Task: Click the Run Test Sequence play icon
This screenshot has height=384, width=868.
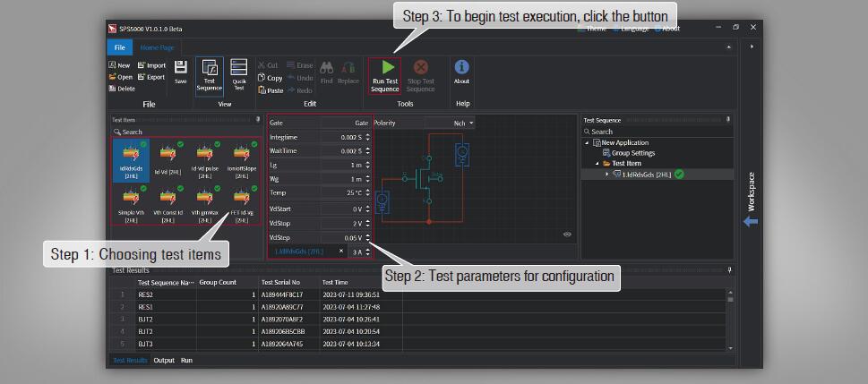Action: [386, 68]
